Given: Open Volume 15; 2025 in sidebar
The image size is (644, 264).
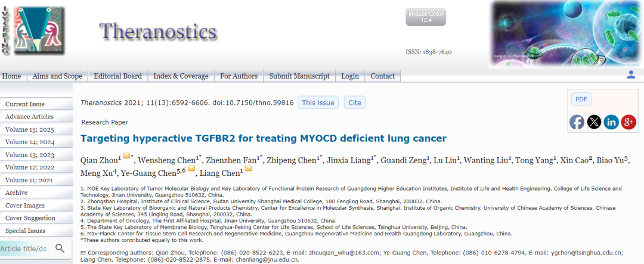Looking at the screenshot, I should point(30,130).
